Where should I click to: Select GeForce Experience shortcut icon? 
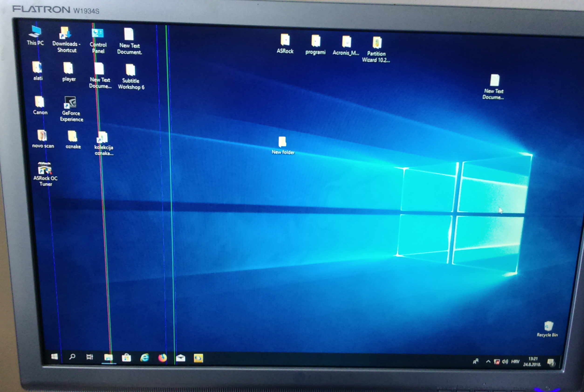[70, 103]
